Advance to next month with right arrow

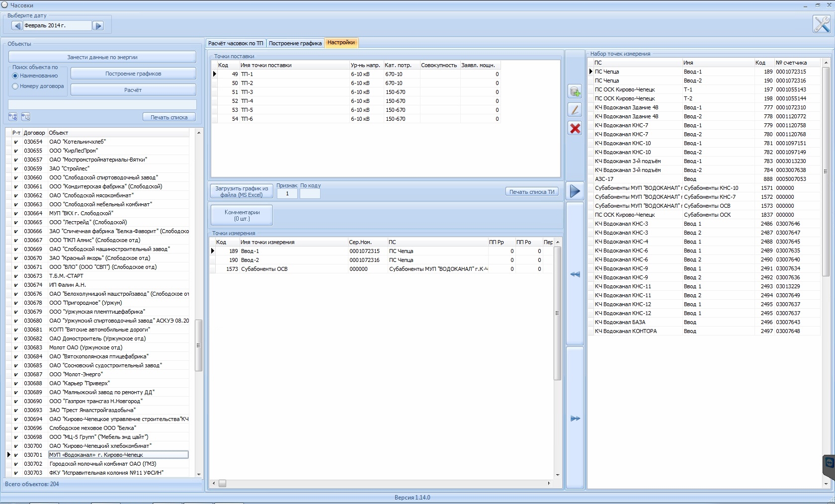(98, 26)
